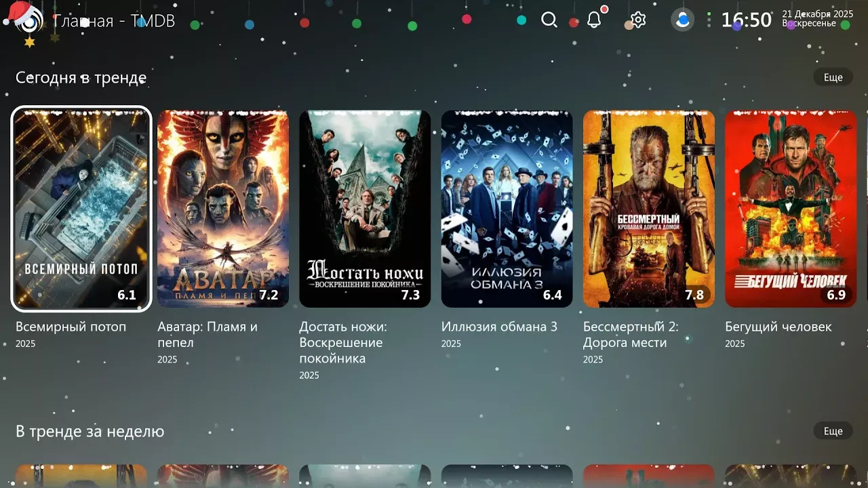Click the 'Сегодня в тренде' section heading
The height and width of the screenshot is (488, 868).
tap(81, 78)
